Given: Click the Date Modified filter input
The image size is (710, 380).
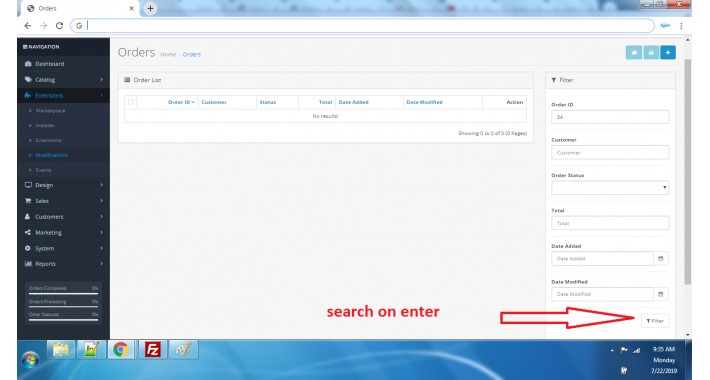Looking at the screenshot, I should point(602,294).
